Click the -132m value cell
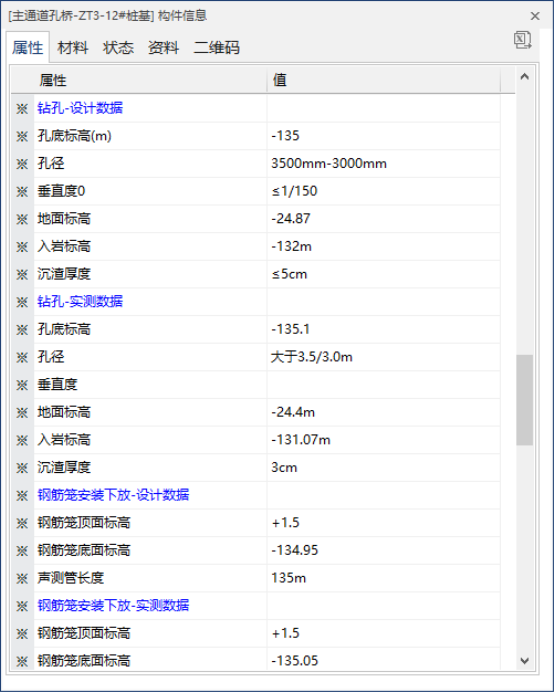 (x=384, y=246)
